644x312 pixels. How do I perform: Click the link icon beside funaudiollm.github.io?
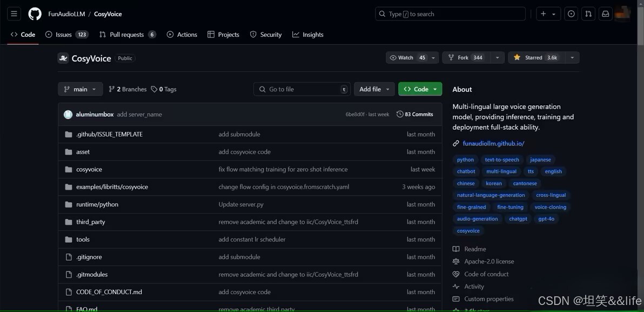tap(456, 143)
